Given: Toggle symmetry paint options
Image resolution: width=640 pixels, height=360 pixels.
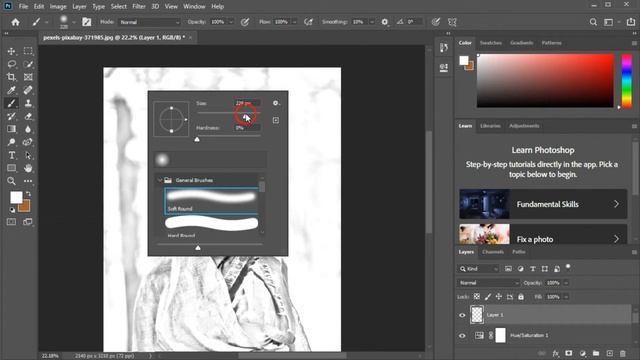Looking at the screenshot, I should (452, 22).
